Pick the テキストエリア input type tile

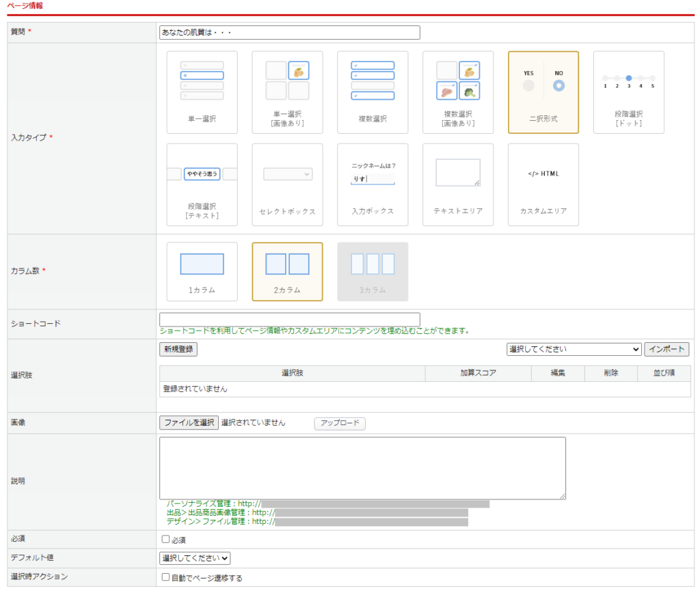(458, 184)
